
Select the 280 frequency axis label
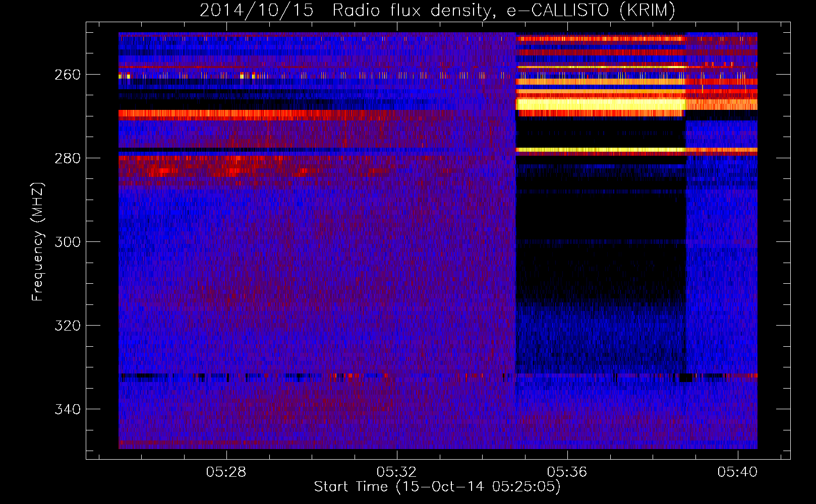67,158
